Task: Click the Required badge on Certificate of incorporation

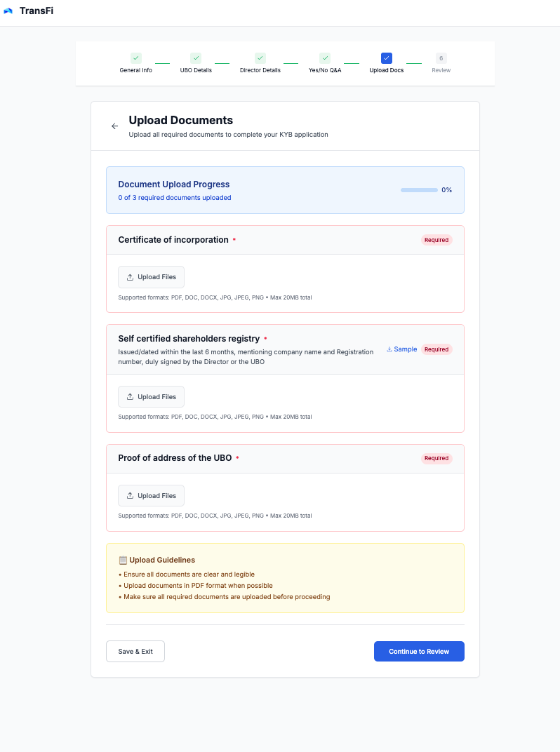Action: (x=436, y=240)
